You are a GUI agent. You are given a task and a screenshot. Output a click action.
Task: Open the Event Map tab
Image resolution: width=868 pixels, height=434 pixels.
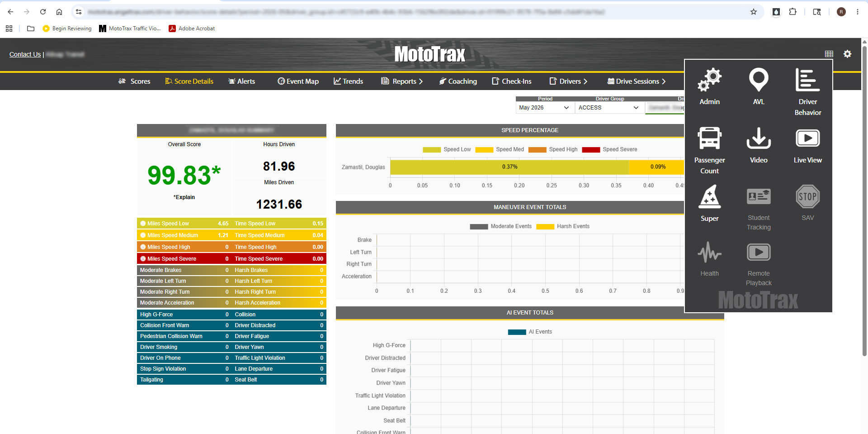point(298,81)
